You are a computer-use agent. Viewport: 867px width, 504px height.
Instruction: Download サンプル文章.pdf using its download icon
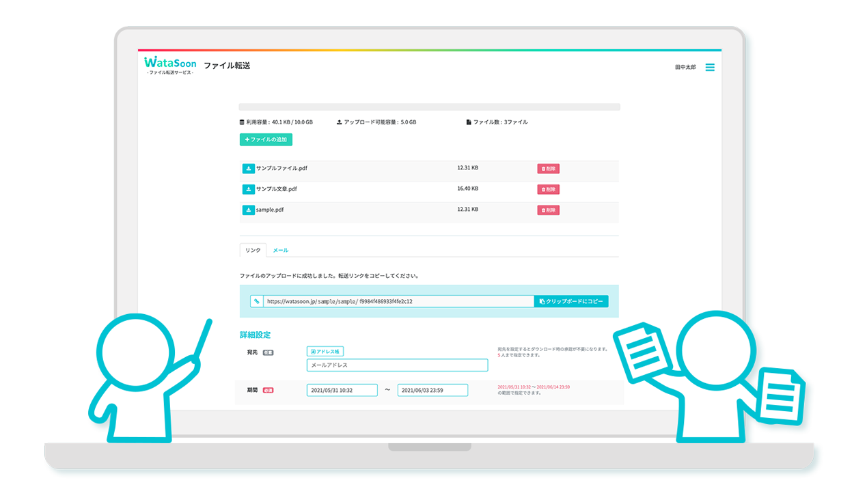248,189
